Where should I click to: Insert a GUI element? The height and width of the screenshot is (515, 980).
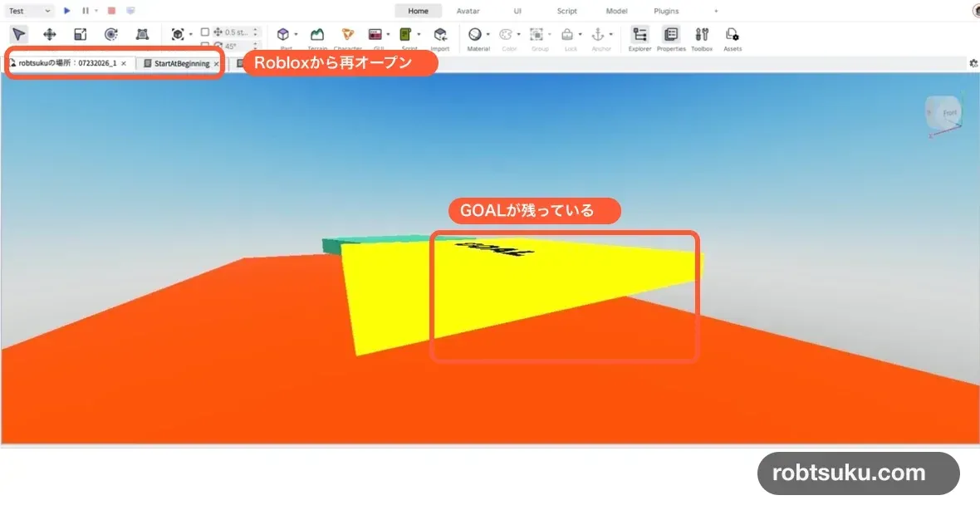(375, 34)
